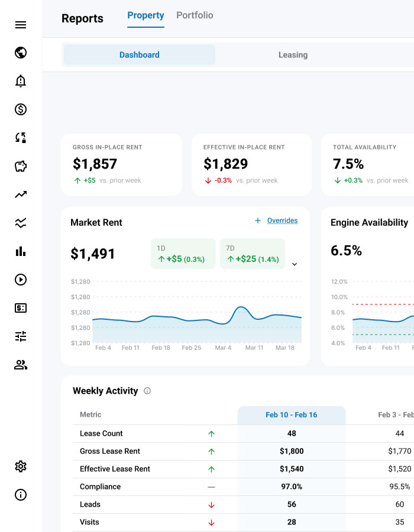Open the tune sliders icon
Viewport: 414px width, 532px height.
[21, 336]
